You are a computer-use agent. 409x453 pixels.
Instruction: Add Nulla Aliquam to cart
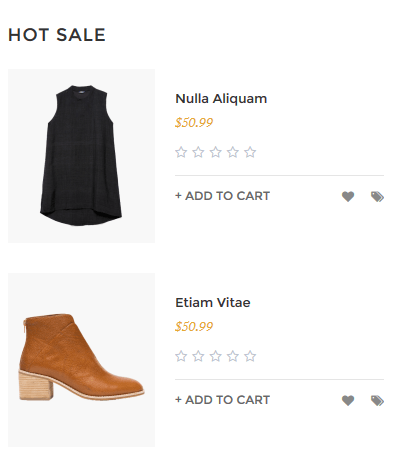point(222,196)
